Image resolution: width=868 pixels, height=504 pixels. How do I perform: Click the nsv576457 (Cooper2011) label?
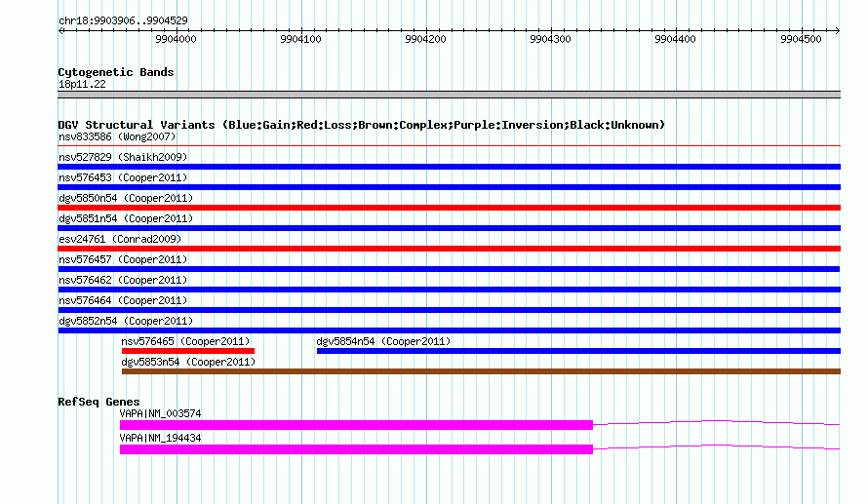(x=123, y=259)
